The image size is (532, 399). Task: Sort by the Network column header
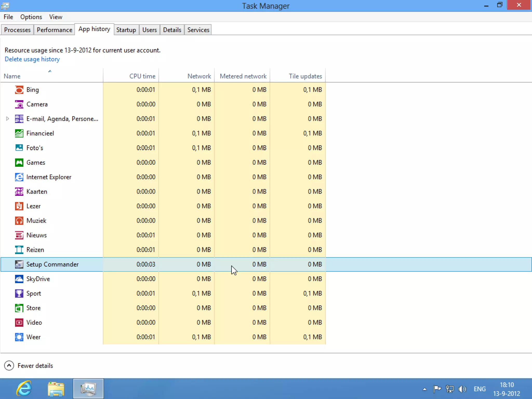[187, 76]
